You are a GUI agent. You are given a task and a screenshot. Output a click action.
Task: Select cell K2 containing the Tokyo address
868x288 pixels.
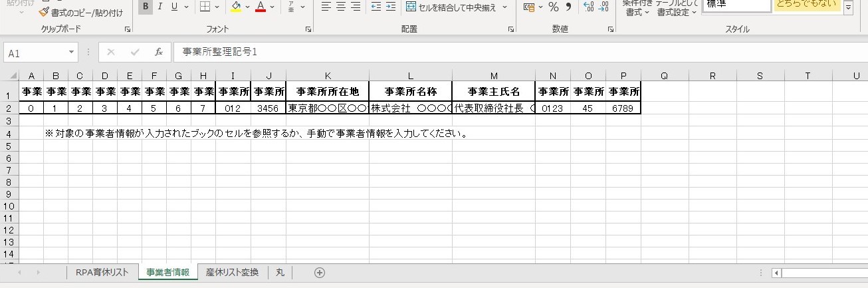pos(327,108)
